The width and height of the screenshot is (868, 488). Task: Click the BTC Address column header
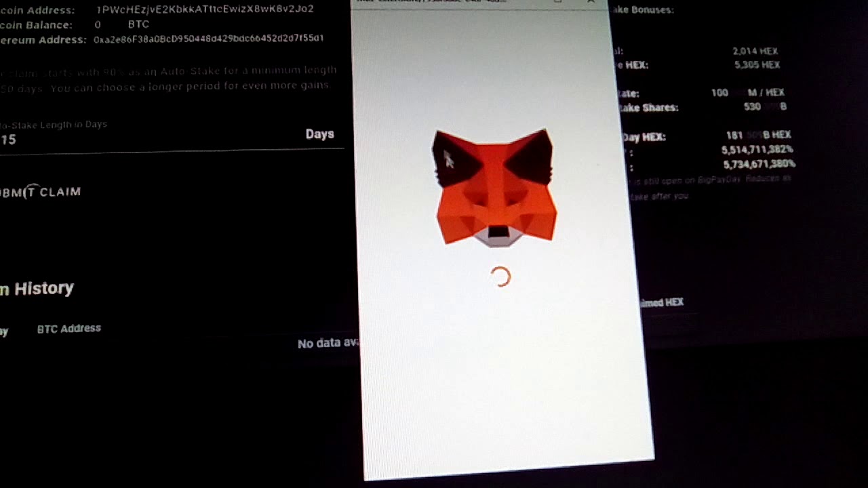tap(69, 329)
